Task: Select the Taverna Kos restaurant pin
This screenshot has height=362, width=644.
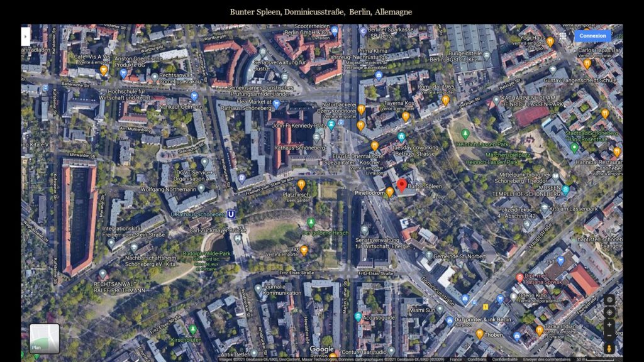Action: pos(406,116)
